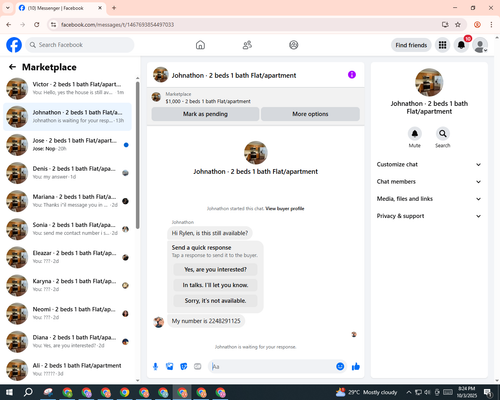View site information icon in address bar

click(53, 25)
